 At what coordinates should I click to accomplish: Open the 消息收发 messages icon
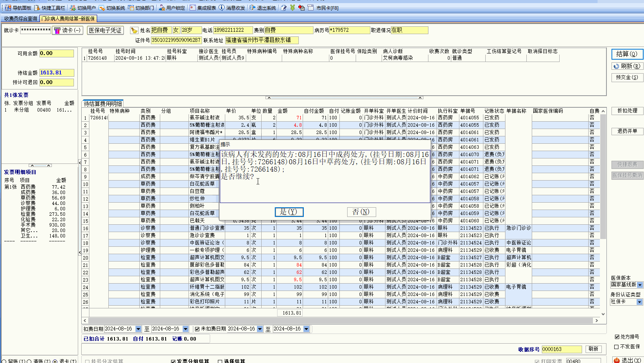click(221, 8)
